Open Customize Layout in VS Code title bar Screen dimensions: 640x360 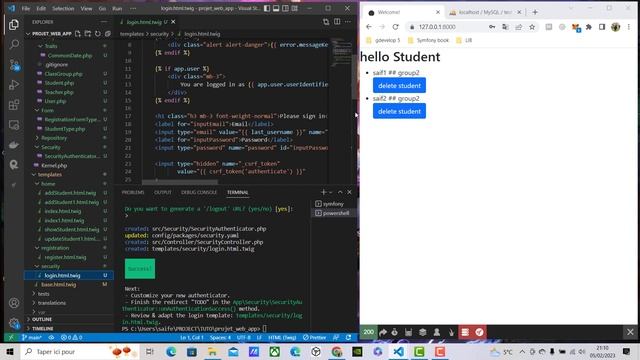295,8
